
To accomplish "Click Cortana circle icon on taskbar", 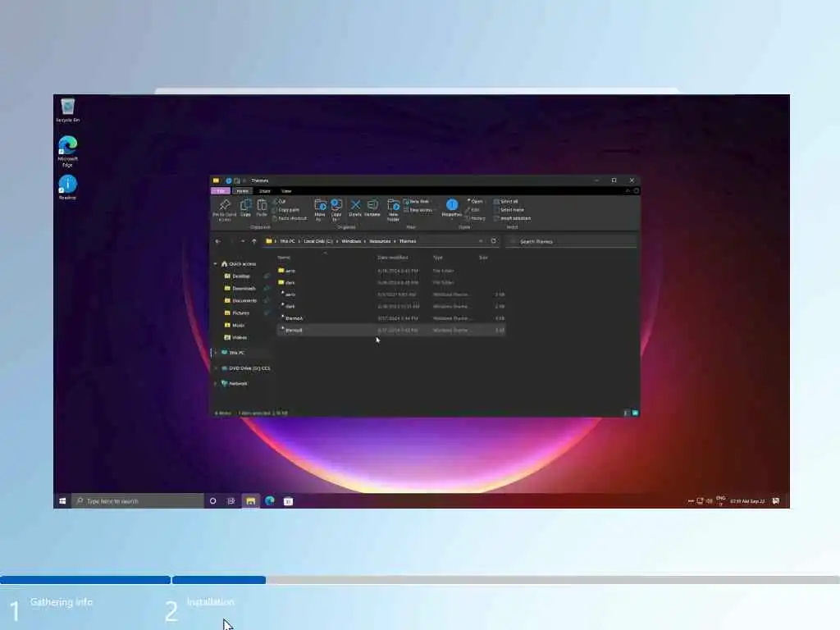I will 212,501.
